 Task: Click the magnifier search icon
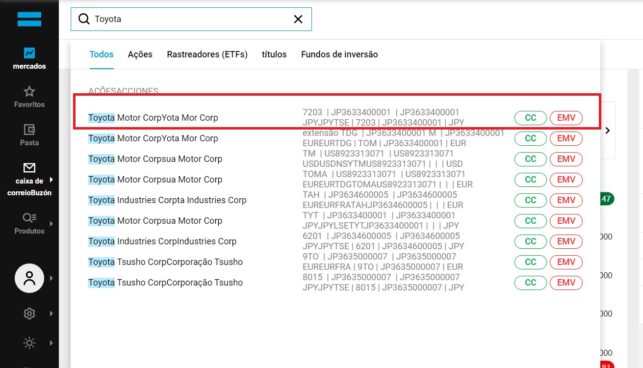[x=84, y=19]
